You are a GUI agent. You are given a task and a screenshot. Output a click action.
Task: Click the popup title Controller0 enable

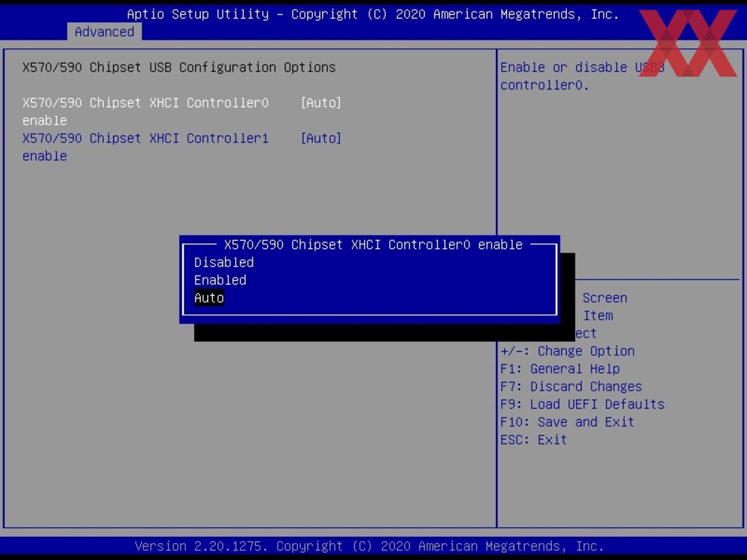[x=373, y=244]
